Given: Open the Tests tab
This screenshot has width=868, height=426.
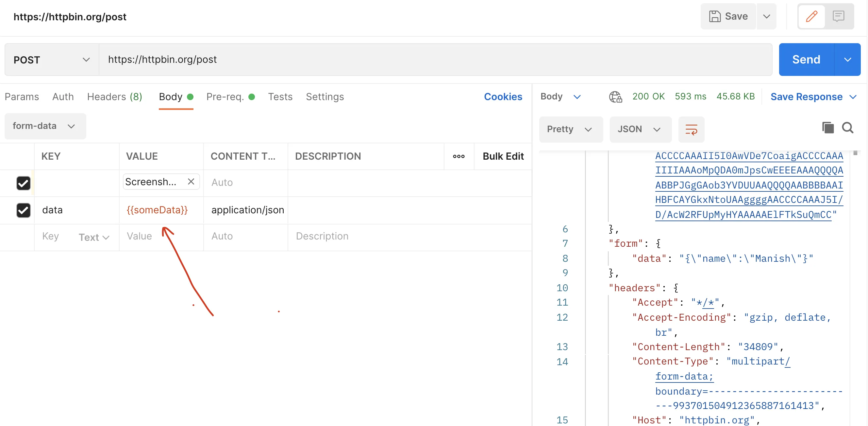Looking at the screenshot, I should (280, 97).
